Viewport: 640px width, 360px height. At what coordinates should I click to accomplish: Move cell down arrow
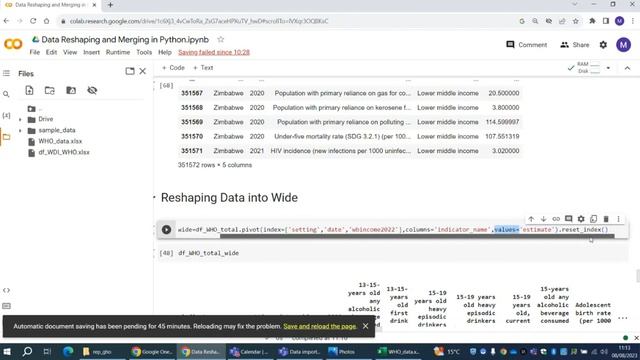543,219
